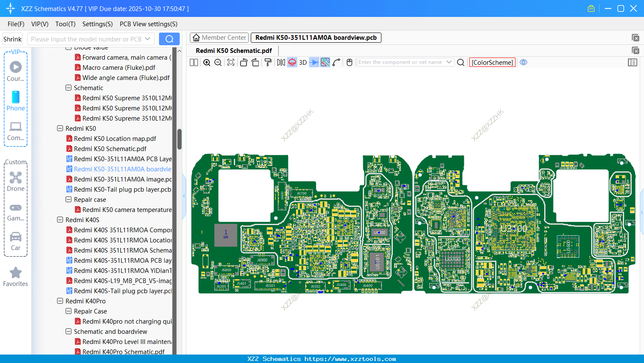The image size is (644, 363).
Task: Click the yellow briefcase icon in title bar
Action: point(591,8)
